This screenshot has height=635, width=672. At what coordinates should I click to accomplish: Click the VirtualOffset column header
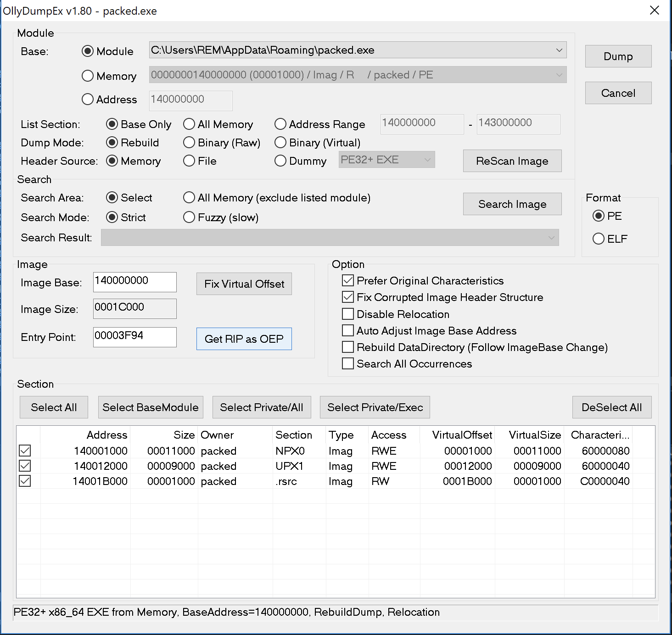click(x=458, y=434)
